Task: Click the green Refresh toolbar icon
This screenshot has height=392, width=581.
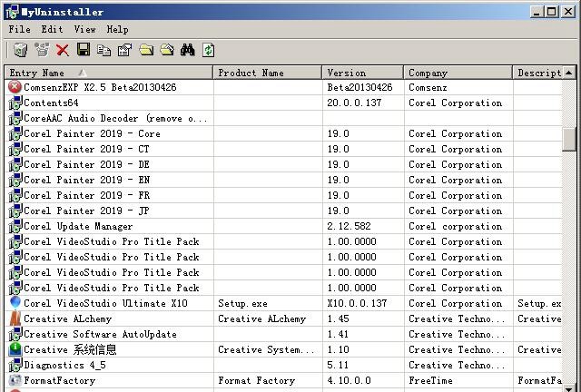Action: 209,50
